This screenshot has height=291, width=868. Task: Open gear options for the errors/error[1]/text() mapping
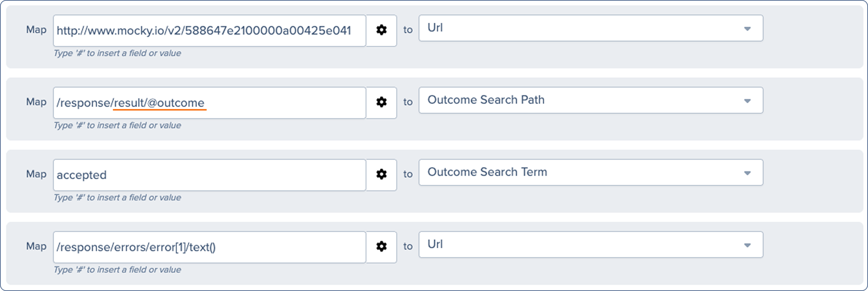coord(381,246)
